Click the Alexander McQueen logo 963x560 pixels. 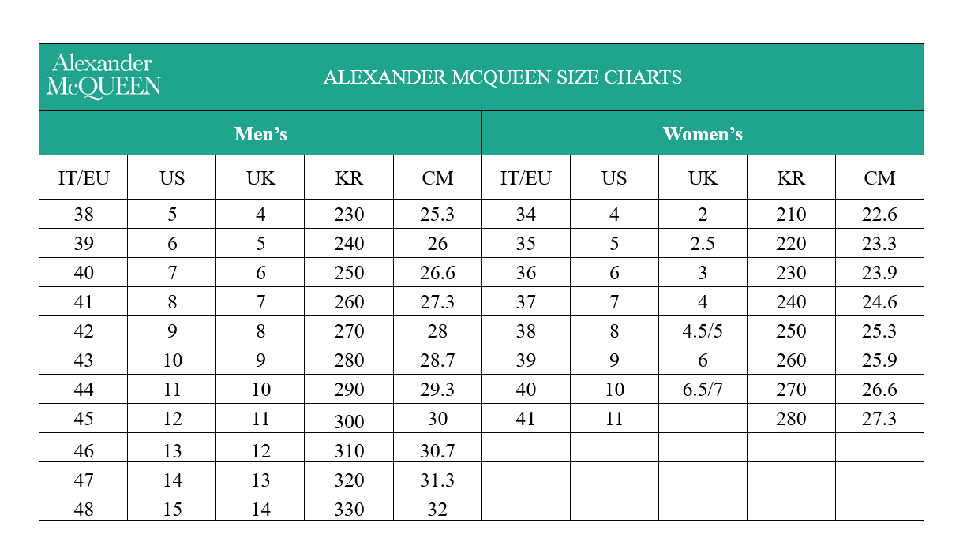103,76
